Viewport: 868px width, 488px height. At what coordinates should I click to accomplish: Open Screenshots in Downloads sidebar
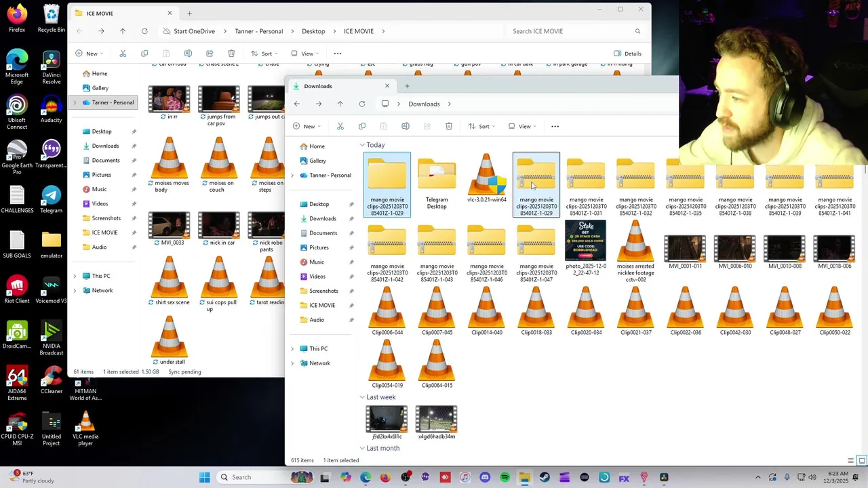(x=323, y=291)
